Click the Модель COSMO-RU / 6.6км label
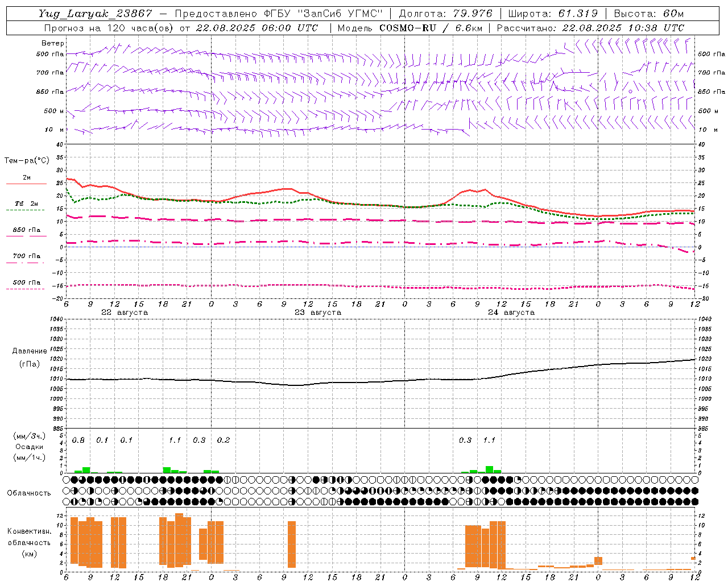 410,28
